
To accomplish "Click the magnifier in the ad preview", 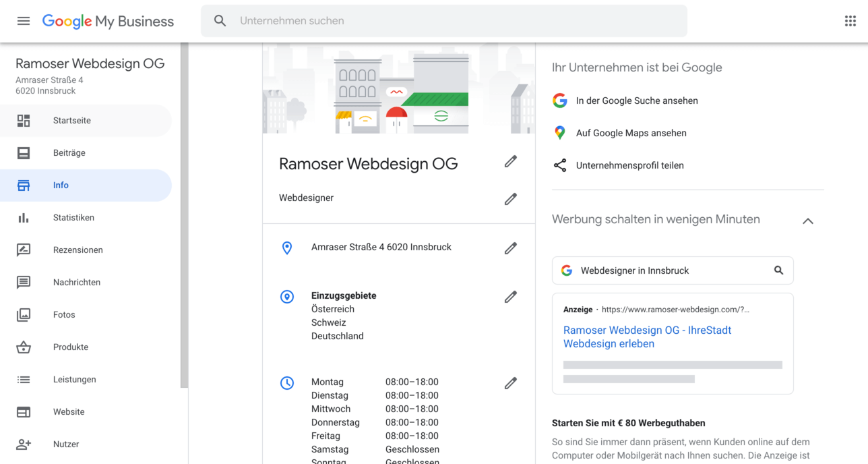I will tap(778, 270).
